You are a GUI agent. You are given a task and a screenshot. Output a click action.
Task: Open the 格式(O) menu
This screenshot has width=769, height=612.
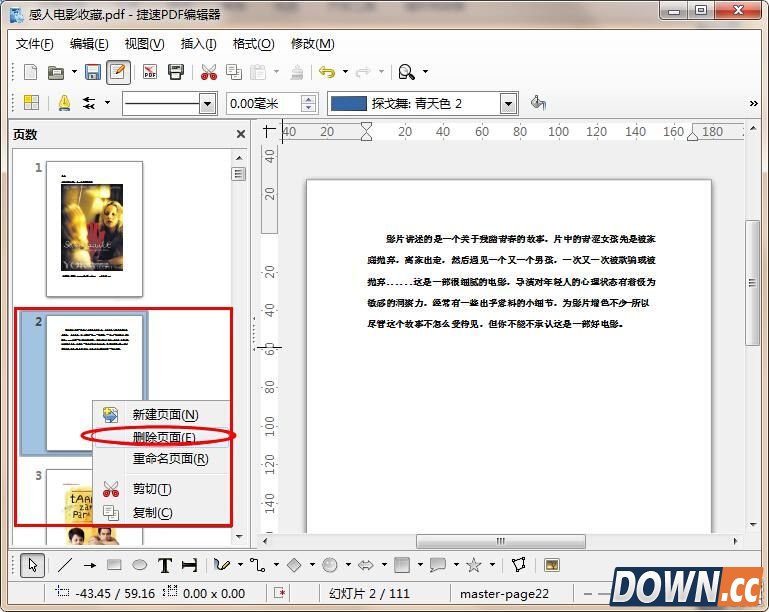(x=253, y=44)
